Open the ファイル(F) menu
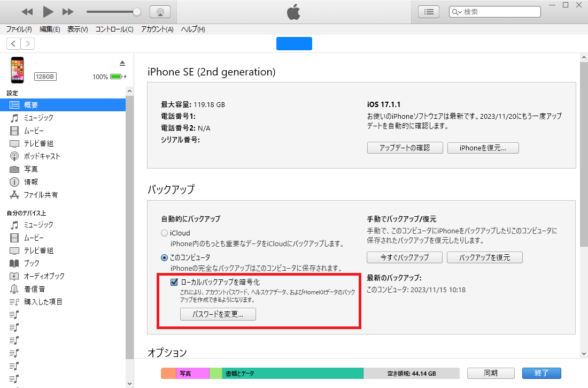588x388 pixels. [19, 29]
